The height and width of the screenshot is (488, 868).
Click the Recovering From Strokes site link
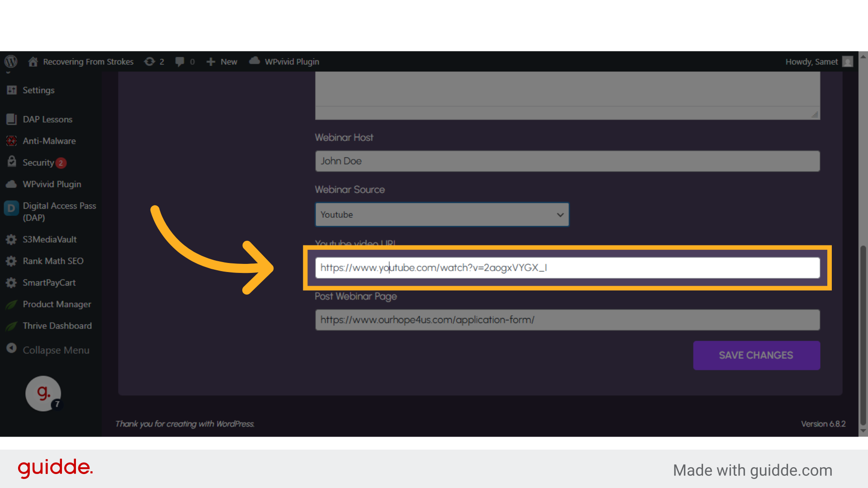coord(88,62)
